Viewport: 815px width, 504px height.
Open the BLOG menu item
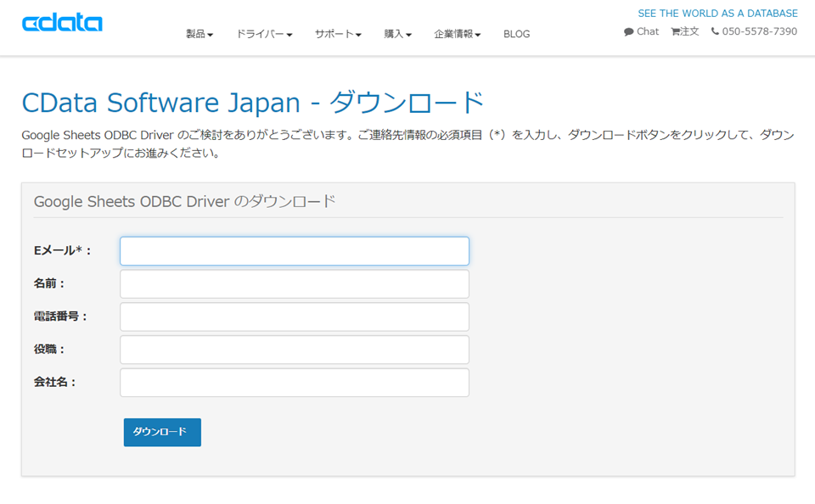tap(517, 34)
